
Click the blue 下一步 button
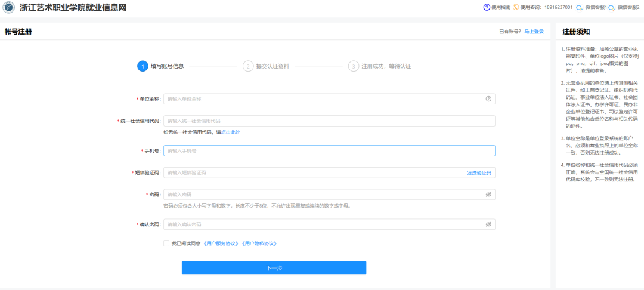coord(274,268)
